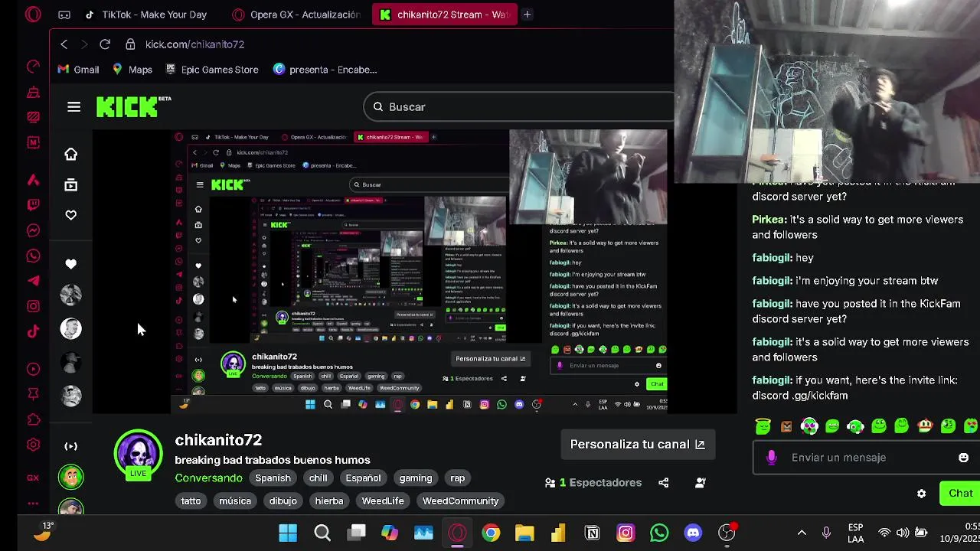Select the dibujo tag

click(283, 501)
